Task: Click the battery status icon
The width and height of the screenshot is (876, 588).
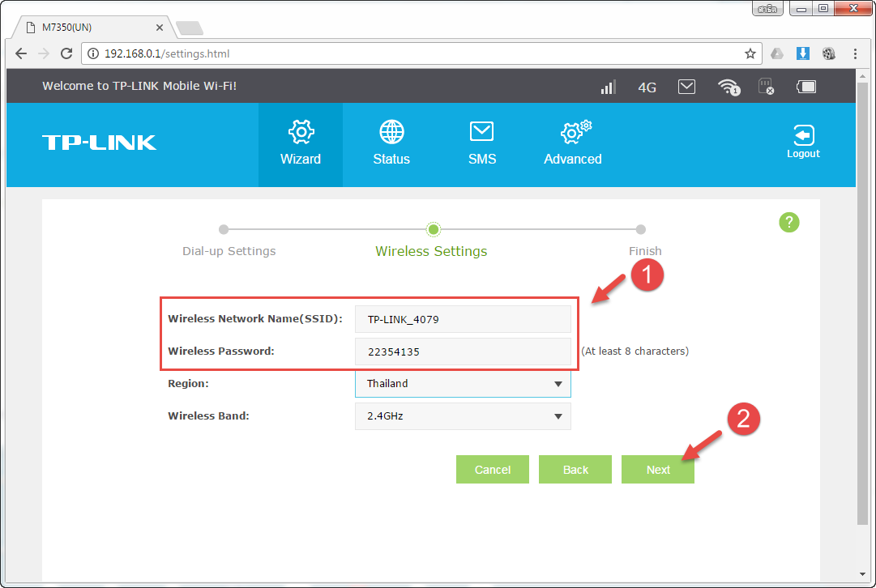Action: tap(806, 87)
